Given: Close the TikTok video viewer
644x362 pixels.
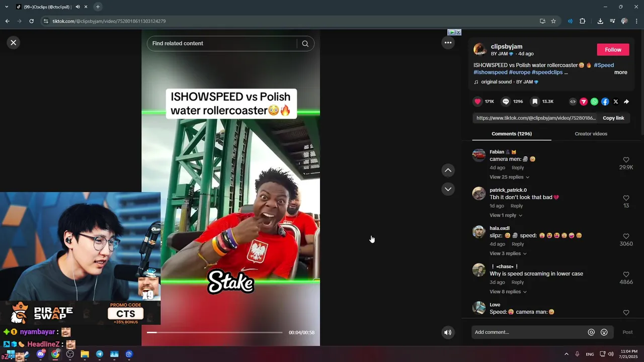Looking at the screenshot, I should (x=14, y=43).
